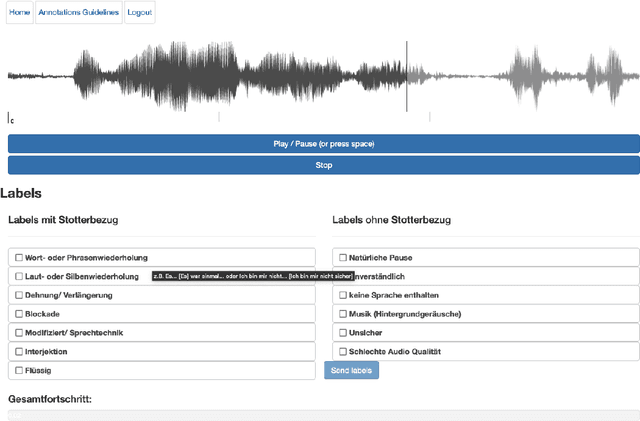Check Musik (Hintergrundgeräusche) checkbox

pyautogui.click(x=343, y=314)
